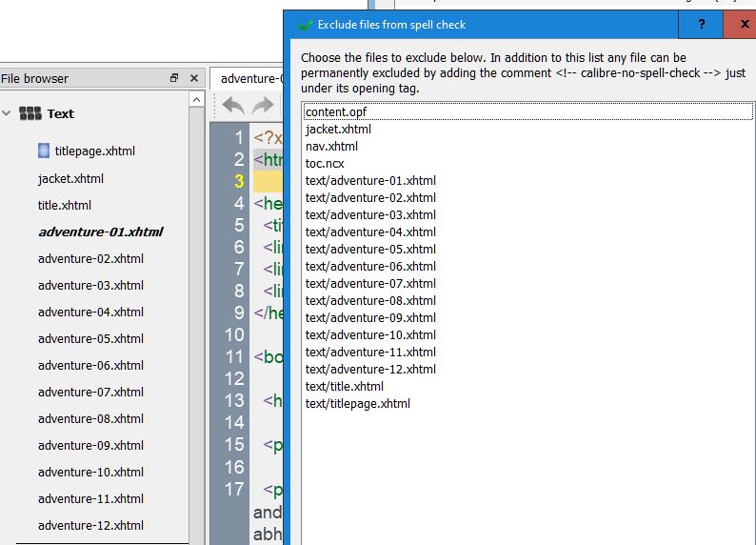
Task: Select text/titlepage.xhtml in exclude list
Action: click(x=527, y=403)
